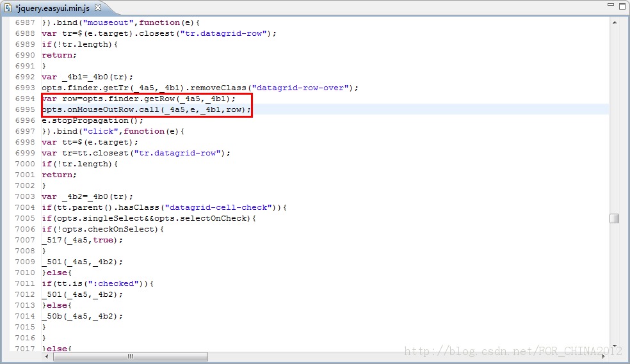Click the JavaScript file icon on the tab
Viewport: 630px width, 364px height.
(x=8, y=8)
